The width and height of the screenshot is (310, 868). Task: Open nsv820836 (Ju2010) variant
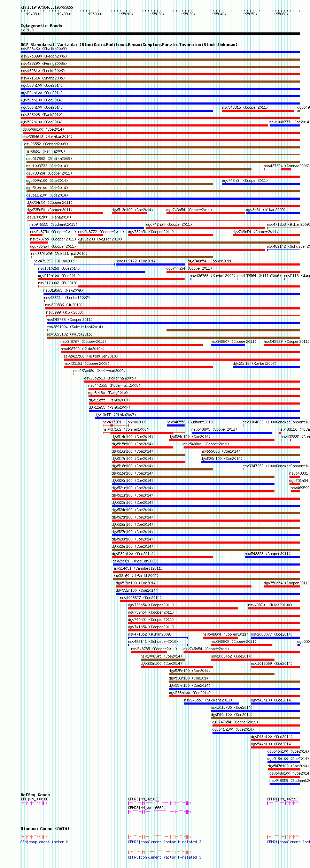tap(64, 305)
